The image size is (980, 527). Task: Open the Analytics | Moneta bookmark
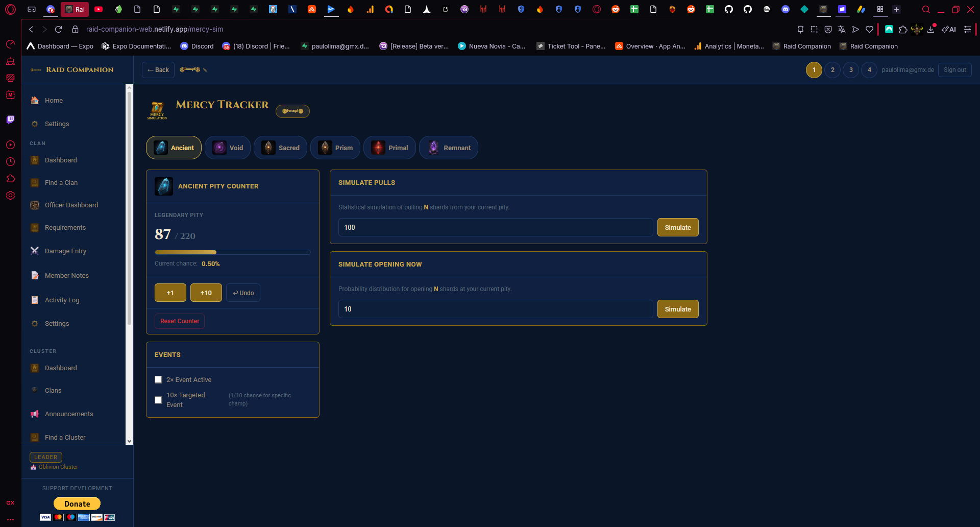(x=729, y=46)
